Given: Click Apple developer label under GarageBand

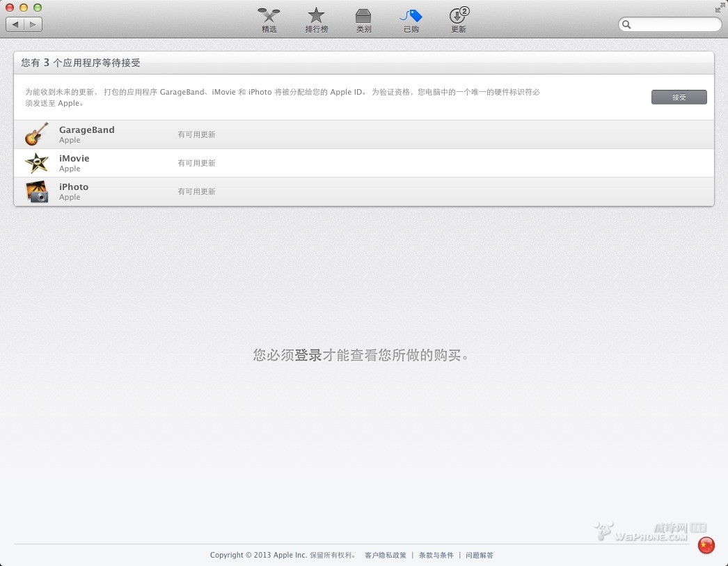Looking at the screenshot, I should (x=70, y=140).
